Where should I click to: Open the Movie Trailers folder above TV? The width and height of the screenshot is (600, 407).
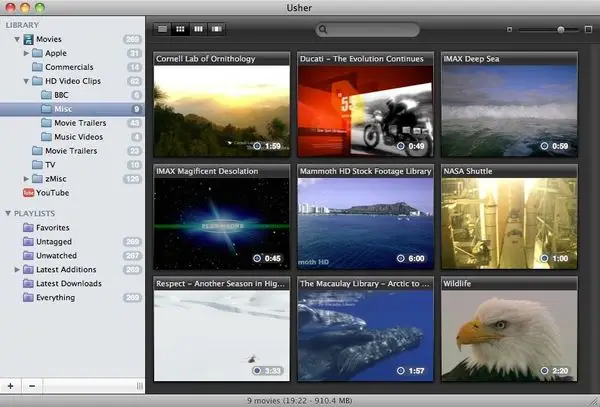pos(72,151)
